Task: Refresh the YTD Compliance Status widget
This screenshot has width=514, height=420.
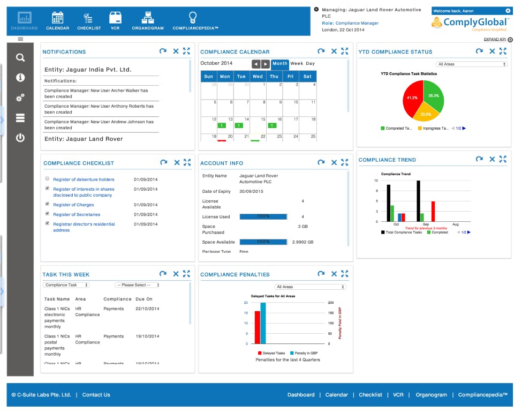Action: [x=479, y=51]
